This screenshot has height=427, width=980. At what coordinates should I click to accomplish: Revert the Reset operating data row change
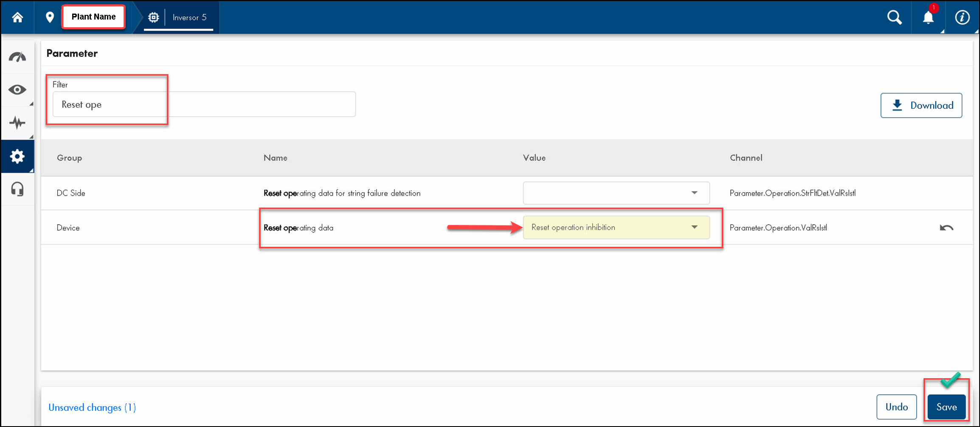tap(946, 228)
